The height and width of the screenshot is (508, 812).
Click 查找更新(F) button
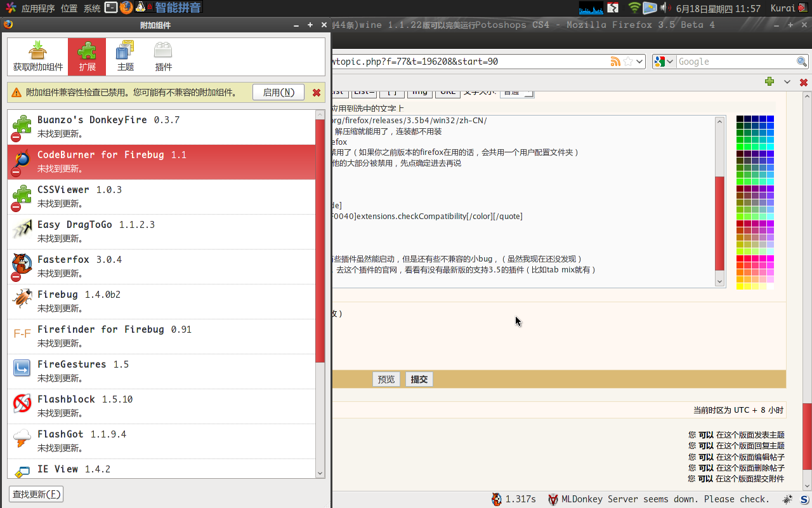[x=36, y=494]
